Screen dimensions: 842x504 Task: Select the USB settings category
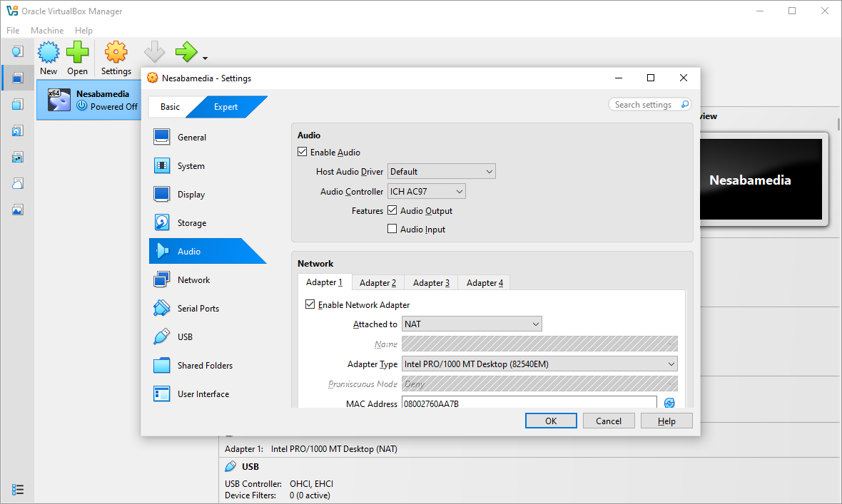[185, 337]
